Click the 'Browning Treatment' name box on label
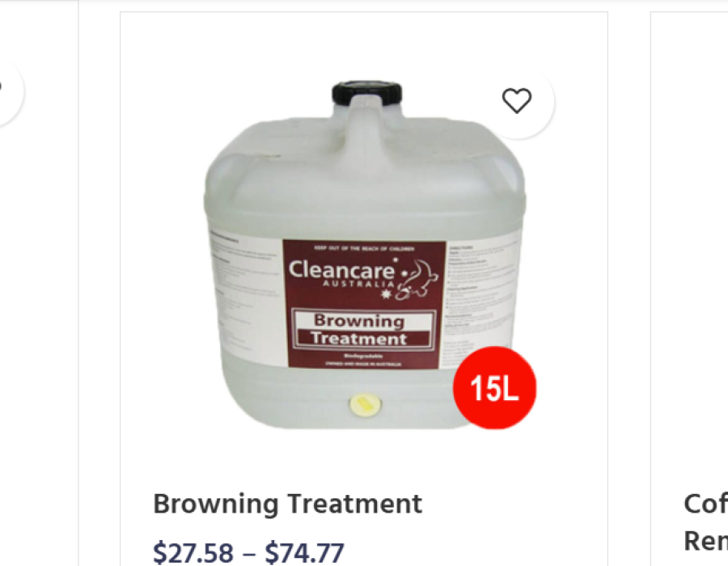 [365, 329]
